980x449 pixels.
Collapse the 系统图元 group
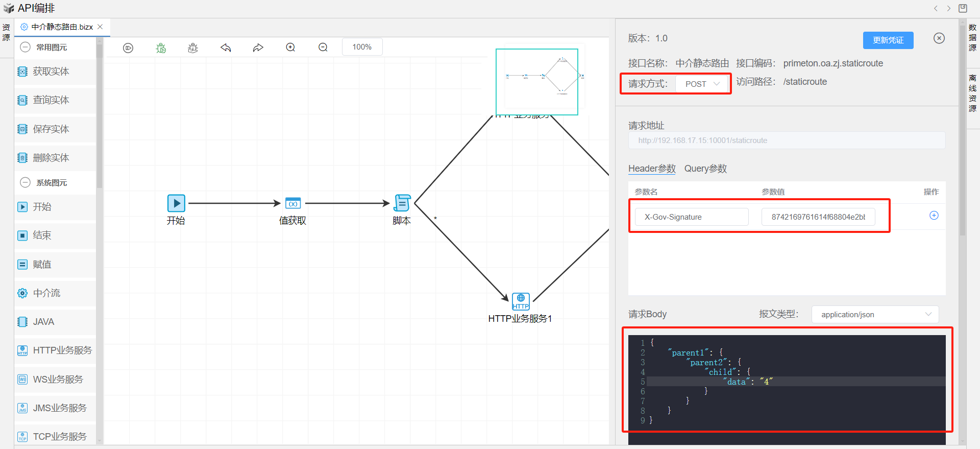pos(26,182)
